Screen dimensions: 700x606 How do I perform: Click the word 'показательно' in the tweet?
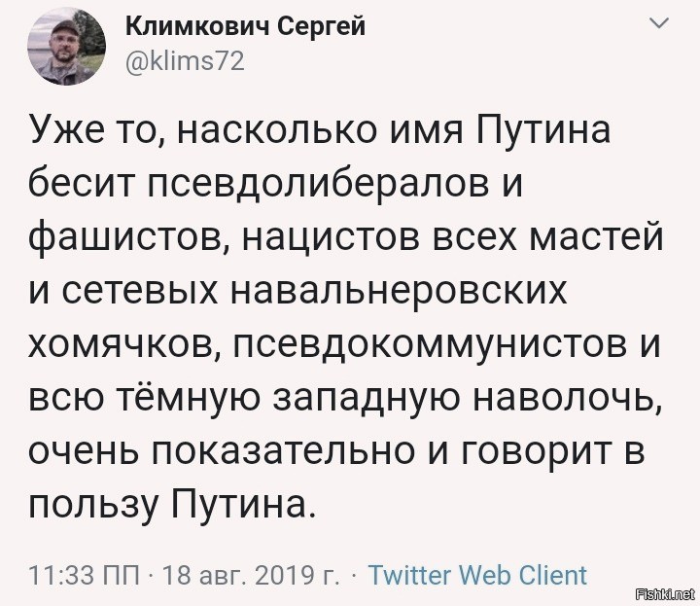[283, 452]
